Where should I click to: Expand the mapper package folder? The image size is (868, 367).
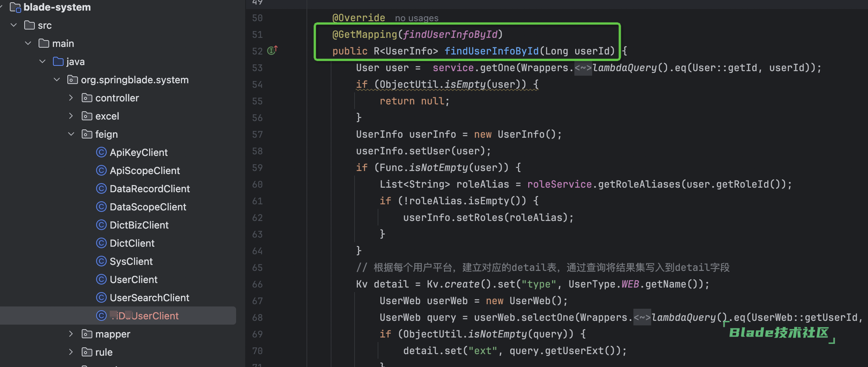click(x=71, y=334)
